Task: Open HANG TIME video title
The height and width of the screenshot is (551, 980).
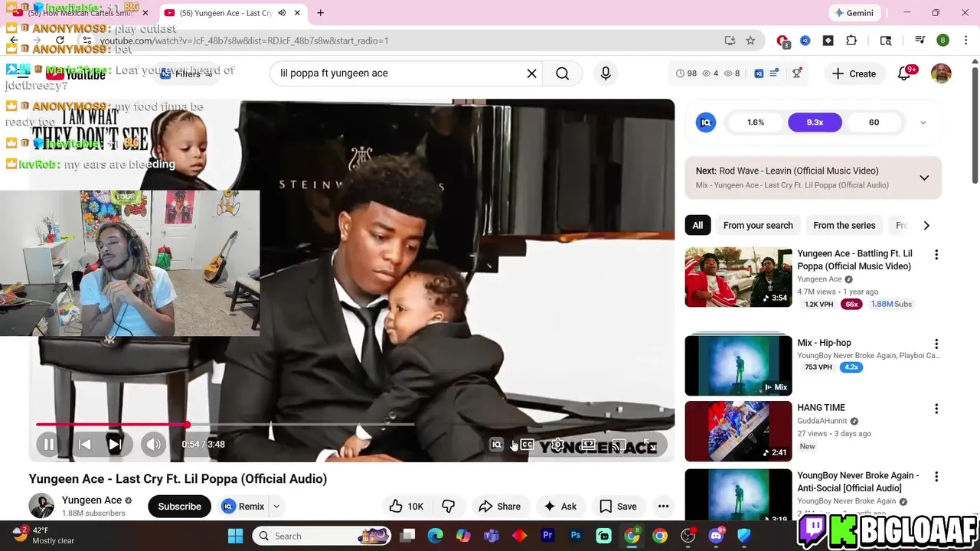Action: pyautogui.click(x=821, y=408)
